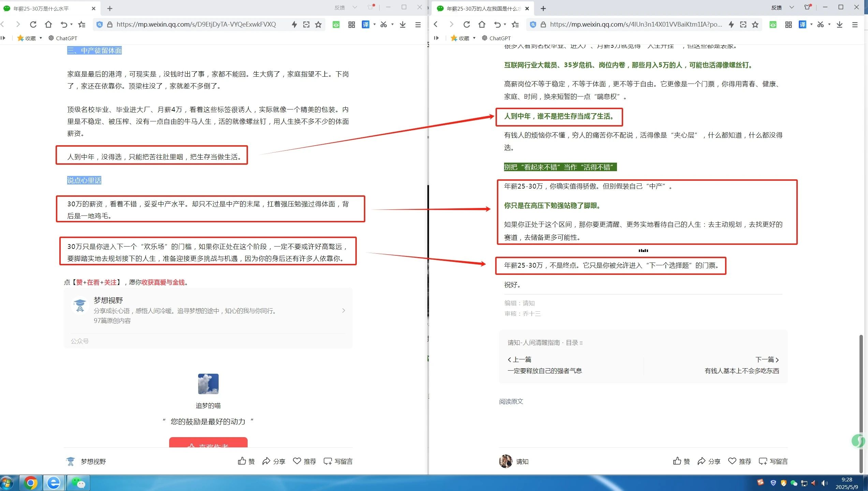Open downloads in right browser toolbar
Viewport: 868px width, 491px height.
pos(840,25)
